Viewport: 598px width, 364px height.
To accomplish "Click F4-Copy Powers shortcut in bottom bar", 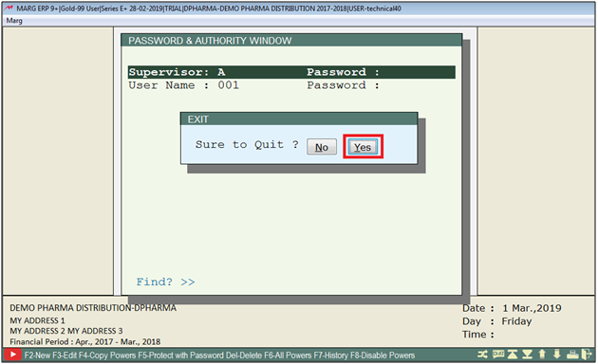I will 107,355.
